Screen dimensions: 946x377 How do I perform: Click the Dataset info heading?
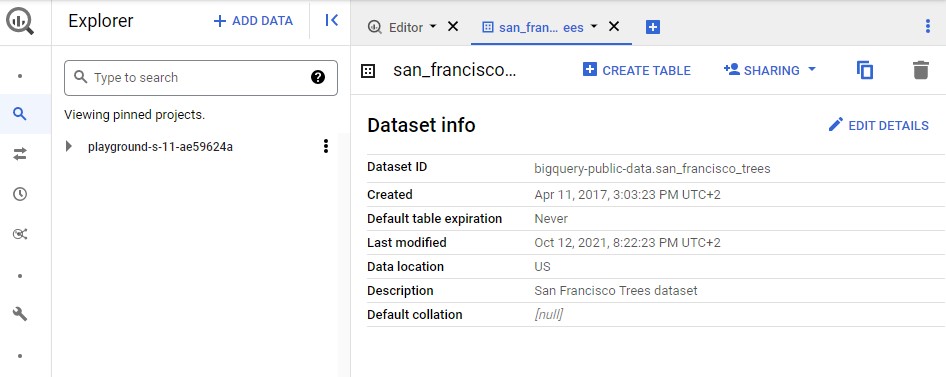[421, 125]
